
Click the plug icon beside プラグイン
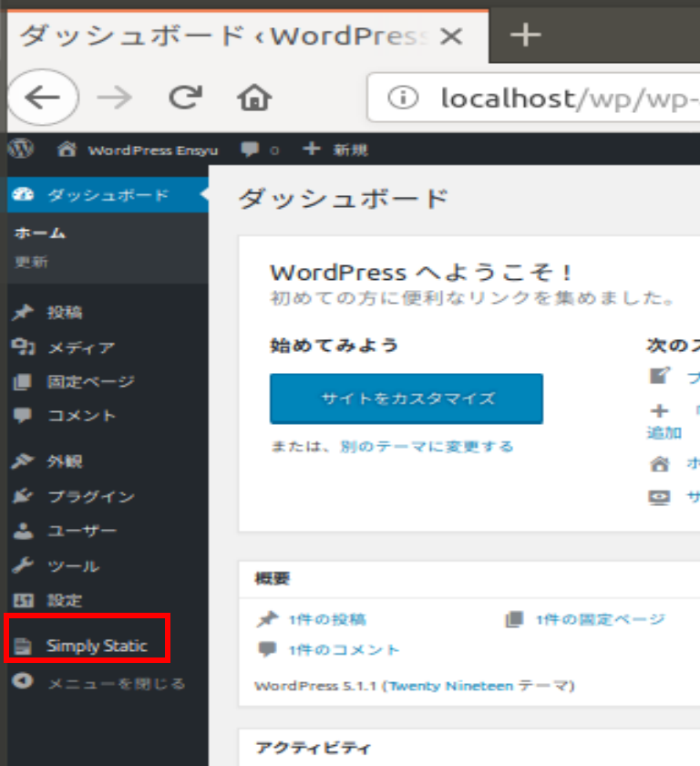point(23,496)
